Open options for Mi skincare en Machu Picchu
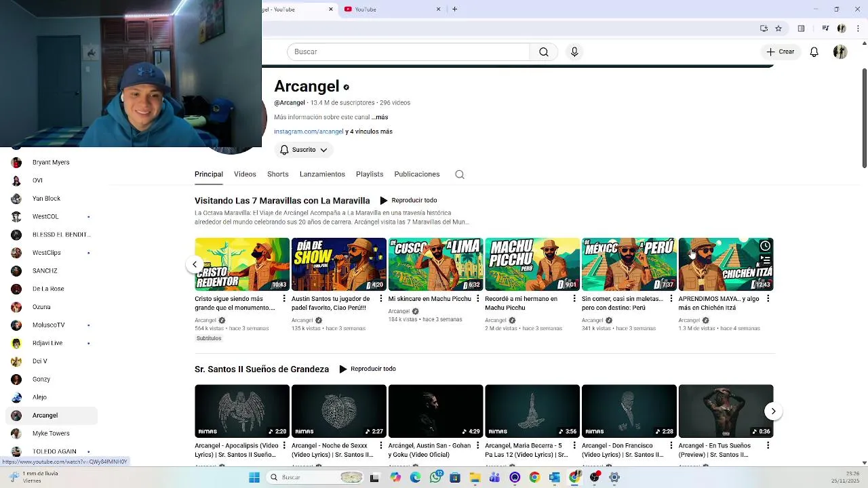 [x=477, y=299]
